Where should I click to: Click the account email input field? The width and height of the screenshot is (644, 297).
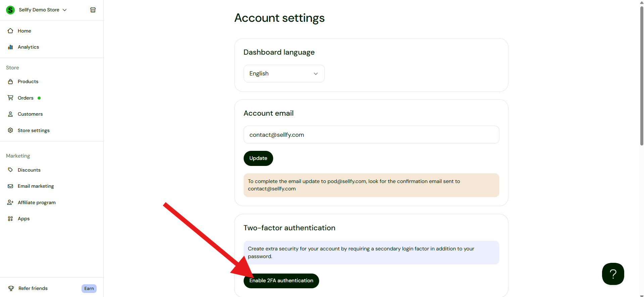point(371,135)
